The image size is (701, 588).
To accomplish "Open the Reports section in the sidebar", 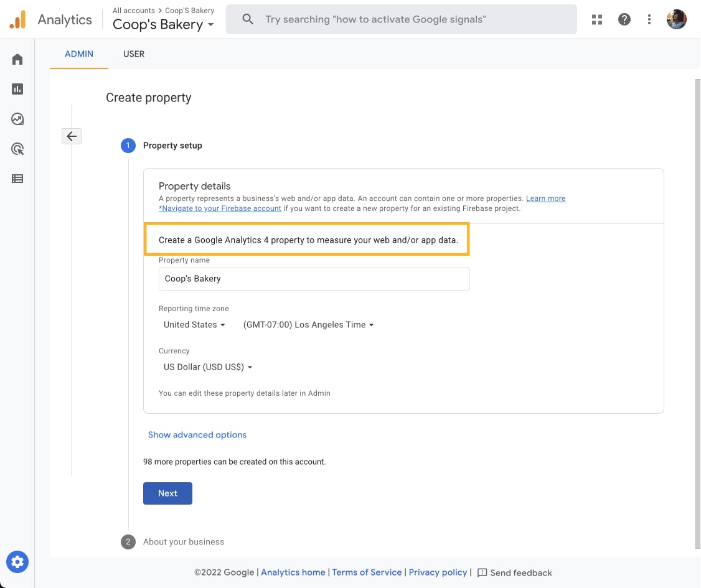I will point(17,88).
